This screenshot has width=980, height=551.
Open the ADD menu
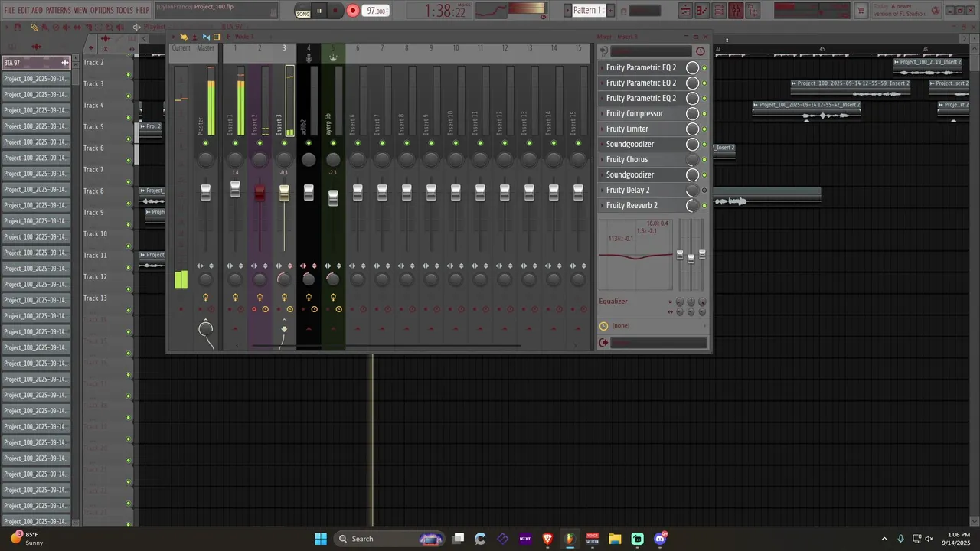[38, 11]
